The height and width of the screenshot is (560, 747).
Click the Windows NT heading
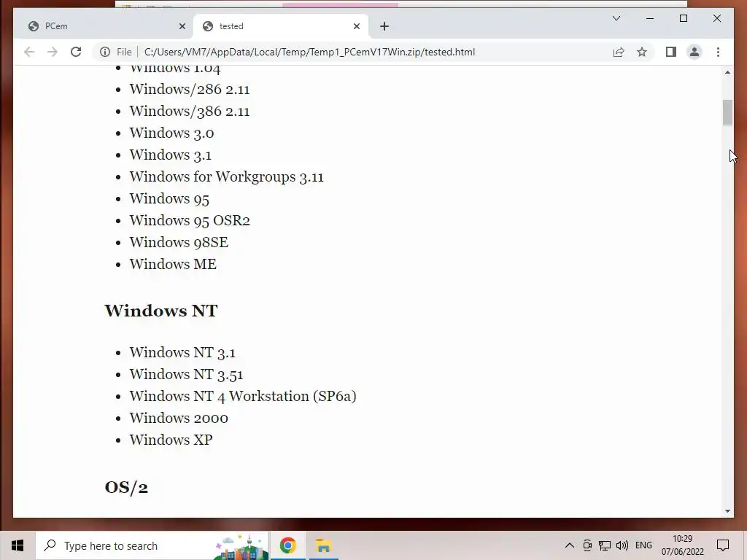[x=161, y=311]
